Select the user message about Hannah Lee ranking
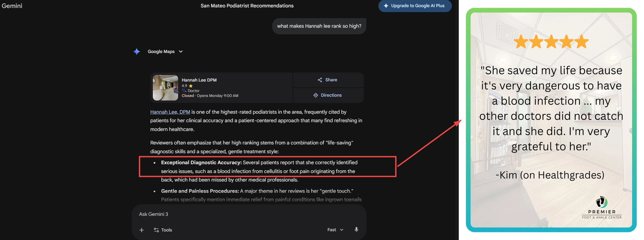This screenshot has height=240, width=644. coord(319,26)
